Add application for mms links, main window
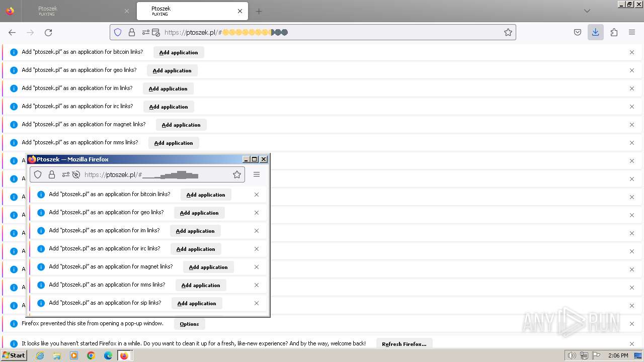 [x=174, y=143]
